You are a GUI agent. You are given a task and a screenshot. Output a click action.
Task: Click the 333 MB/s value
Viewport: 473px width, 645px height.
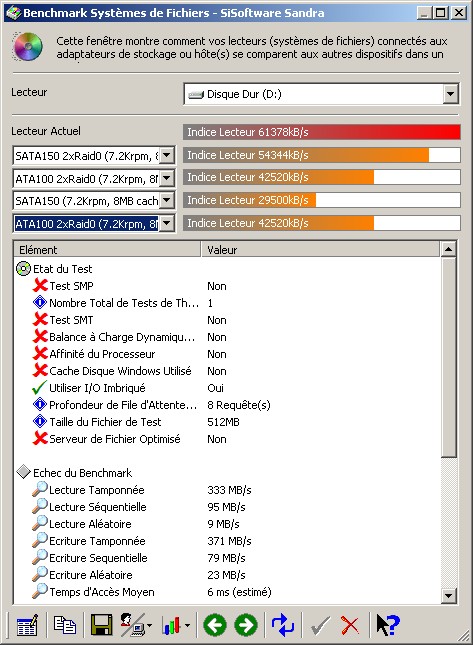[x=229, y=490]
